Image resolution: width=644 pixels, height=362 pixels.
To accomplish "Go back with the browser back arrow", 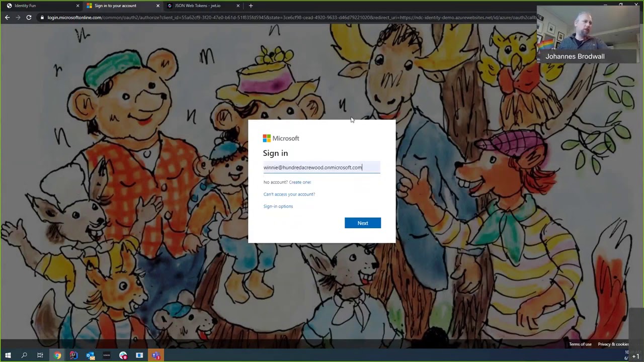I will (x=7, y=18).
